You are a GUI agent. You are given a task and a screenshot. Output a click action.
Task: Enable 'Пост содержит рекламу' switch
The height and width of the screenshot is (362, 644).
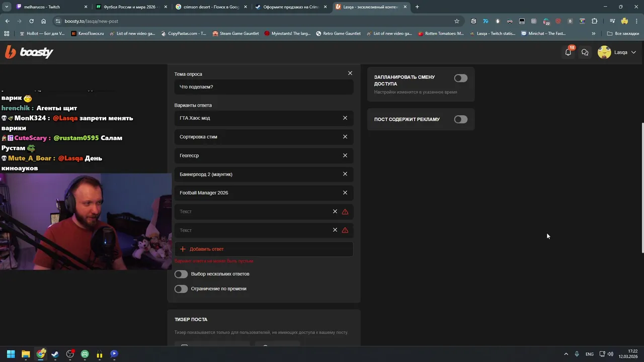pos(461,119)
